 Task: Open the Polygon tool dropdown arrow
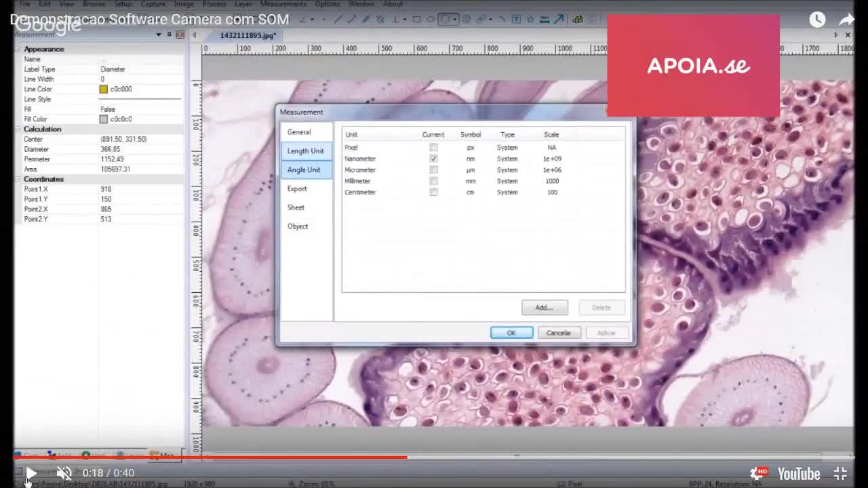[x=491, y=20]
